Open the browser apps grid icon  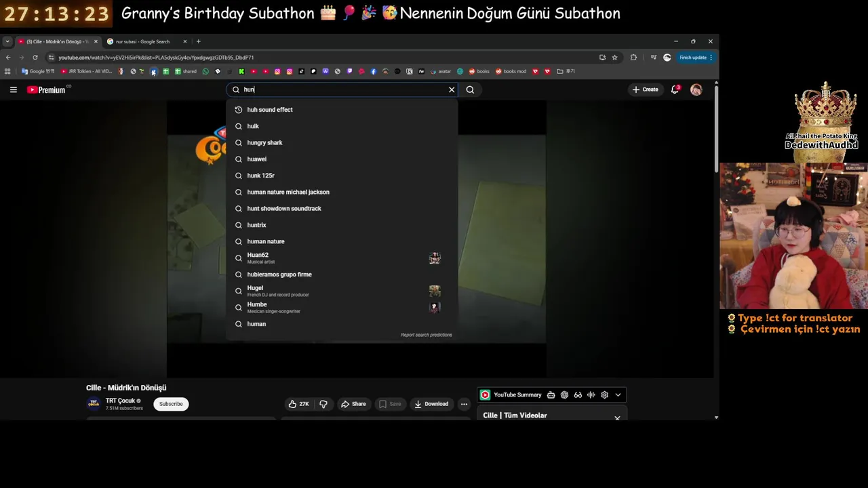[x=7, y=71]
